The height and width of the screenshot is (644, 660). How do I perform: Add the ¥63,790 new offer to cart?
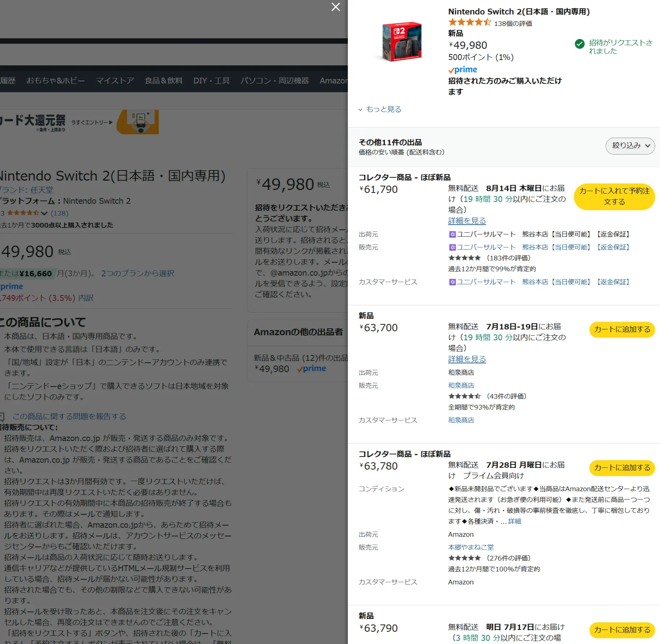click(x=622, y=630)
